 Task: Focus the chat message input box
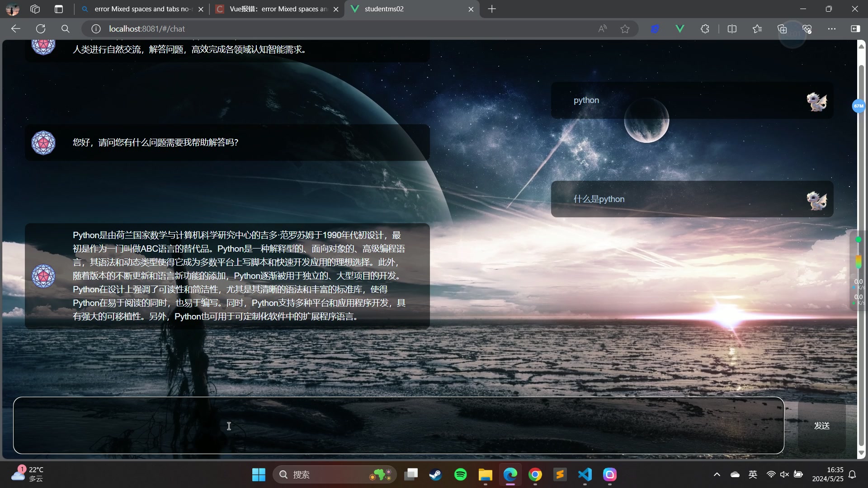[x=398, y=425]
